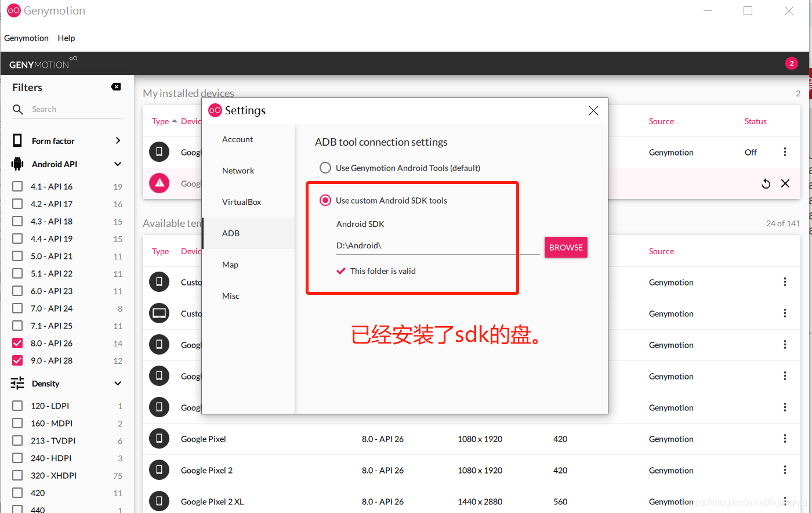Collapse the Density filter section
812x513 pixels.
[118, 384]
